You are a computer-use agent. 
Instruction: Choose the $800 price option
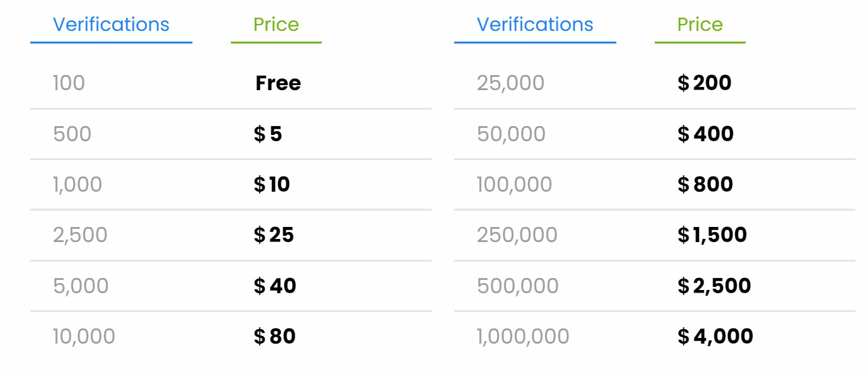[705, 184]
